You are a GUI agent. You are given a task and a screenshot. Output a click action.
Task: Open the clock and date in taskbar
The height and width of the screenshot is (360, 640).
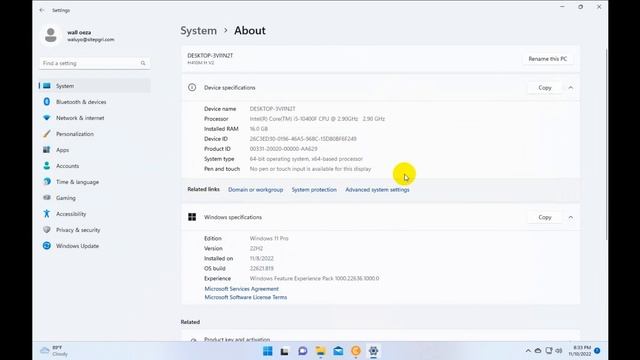pos(580,351)
